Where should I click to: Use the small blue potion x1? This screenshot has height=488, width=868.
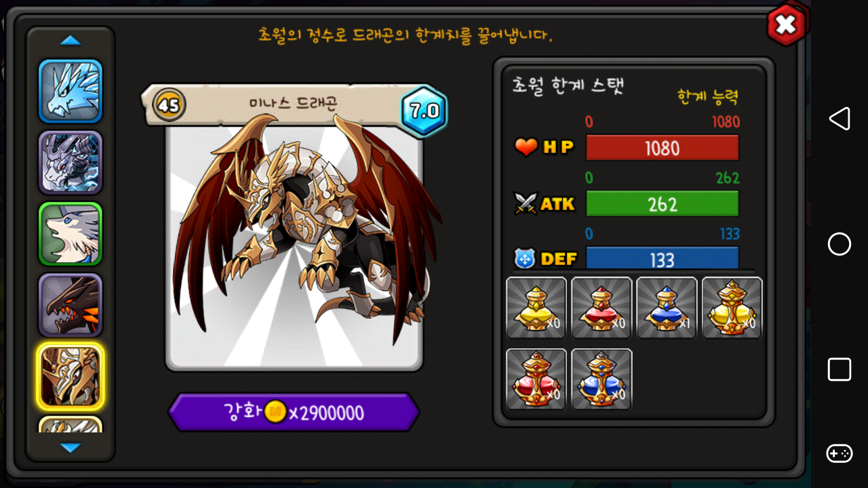[x=667, y=307]
